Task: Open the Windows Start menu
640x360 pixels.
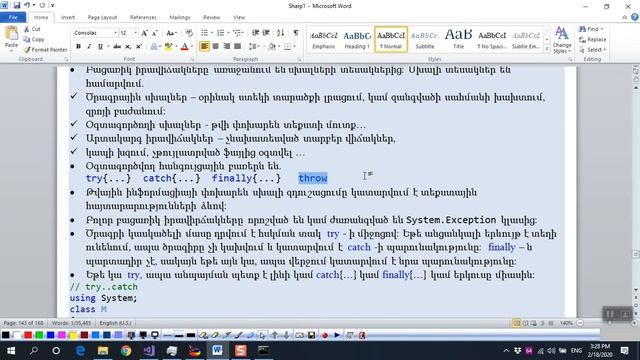Action: coord(11,351)
